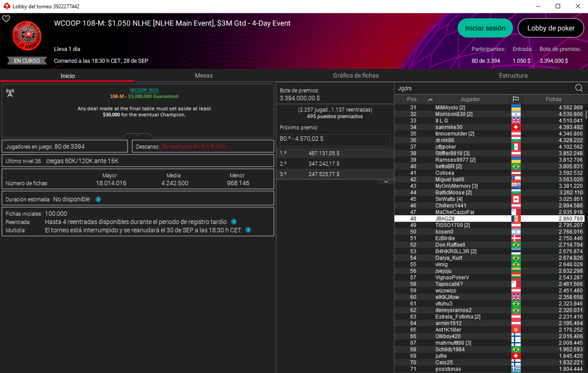Select player row JBAG28
This screenshot has height=373, width=588.
pos(490,219)
